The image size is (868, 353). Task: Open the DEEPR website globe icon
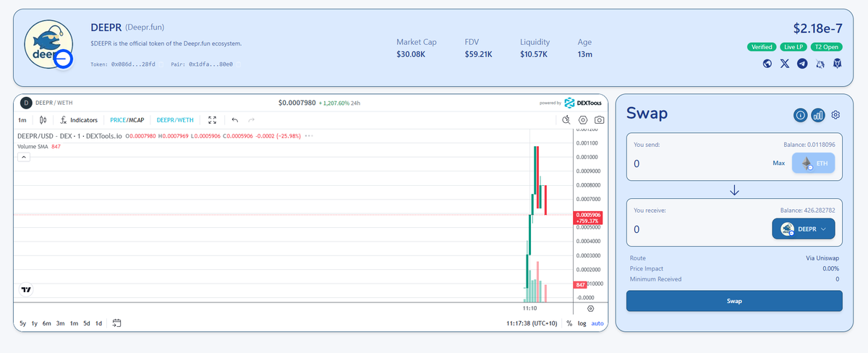coord(767,64)
